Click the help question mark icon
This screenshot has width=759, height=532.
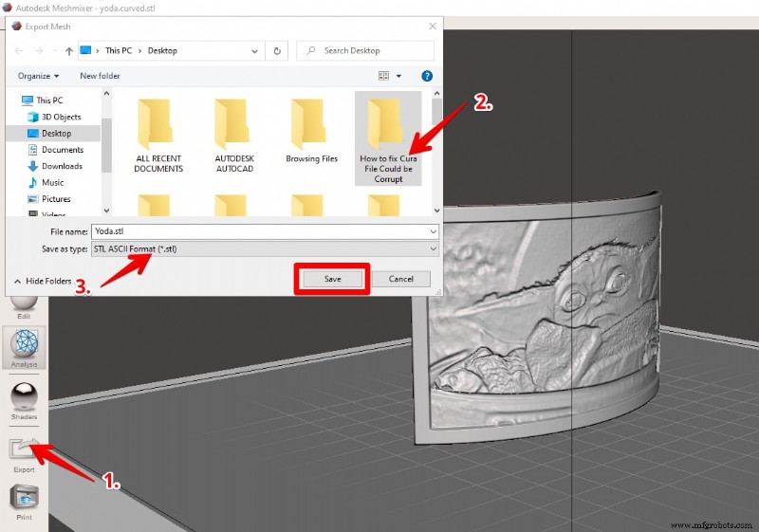click(426, 76)
